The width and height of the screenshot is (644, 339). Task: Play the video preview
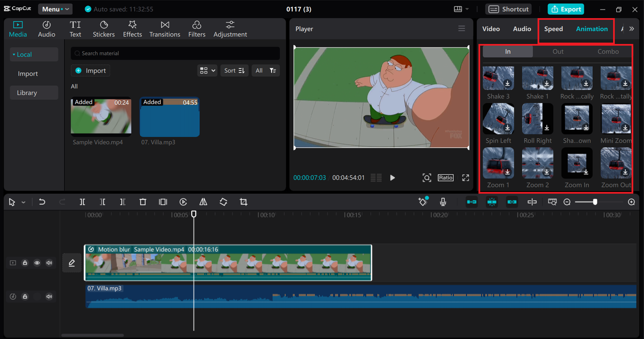[x=393, y=178]
